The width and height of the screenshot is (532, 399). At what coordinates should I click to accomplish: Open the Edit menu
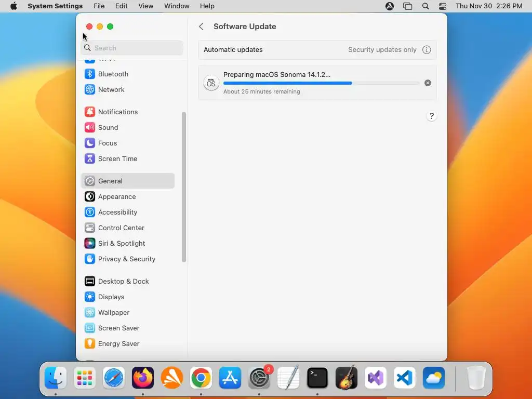121,6
